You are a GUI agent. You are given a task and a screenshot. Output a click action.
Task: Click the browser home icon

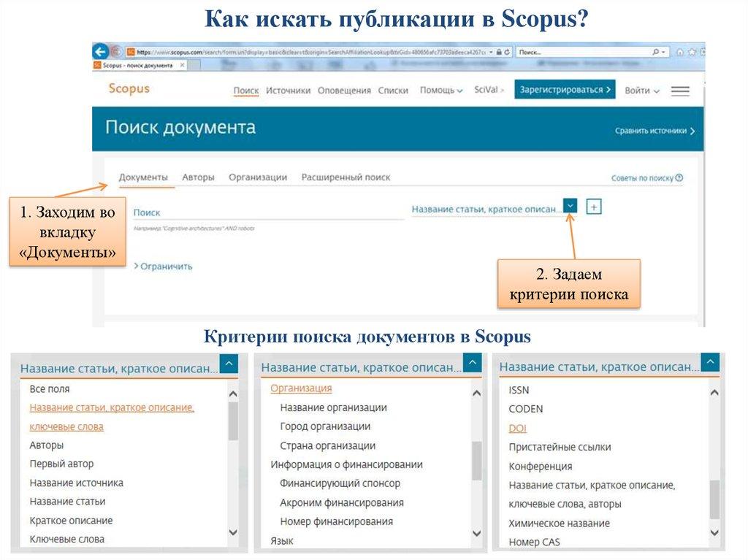coord(680,53)
